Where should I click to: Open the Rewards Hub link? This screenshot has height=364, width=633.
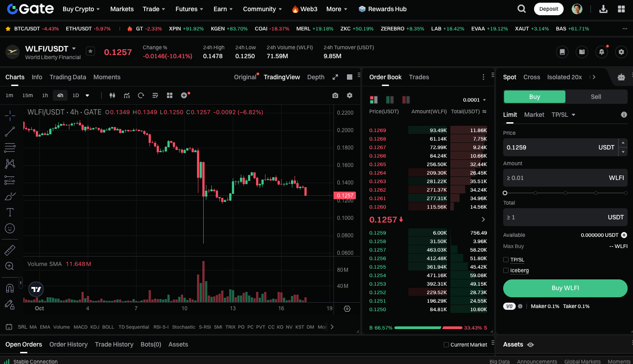382,9
